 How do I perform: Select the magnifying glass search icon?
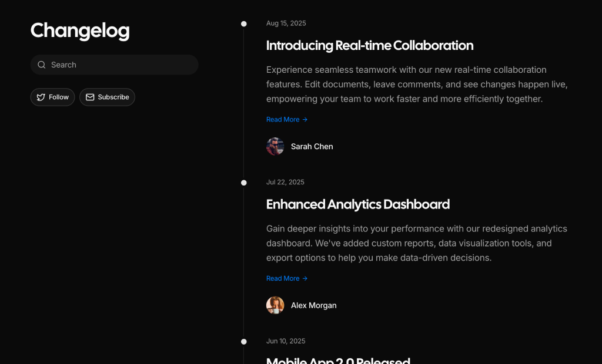[x=41, y=65]
